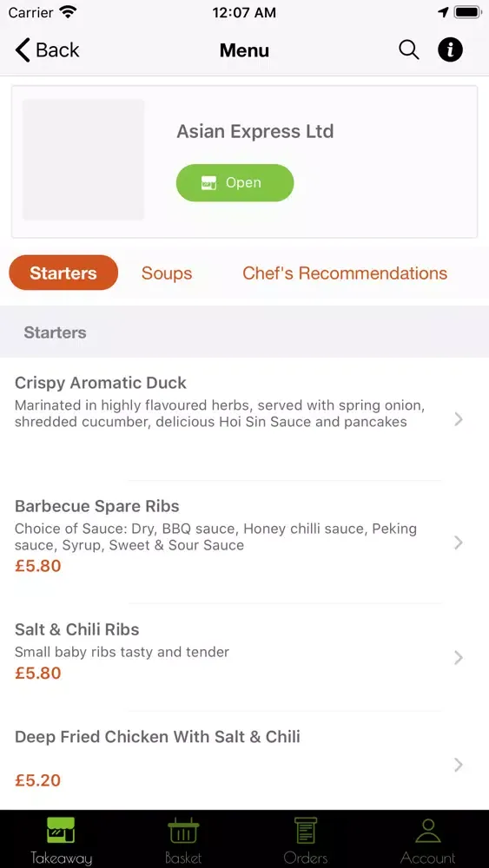Open the Account profile icon
Image resolution: width=489 pixels, height=868 pixels.
pyautogui.click(x=427, y=830)
